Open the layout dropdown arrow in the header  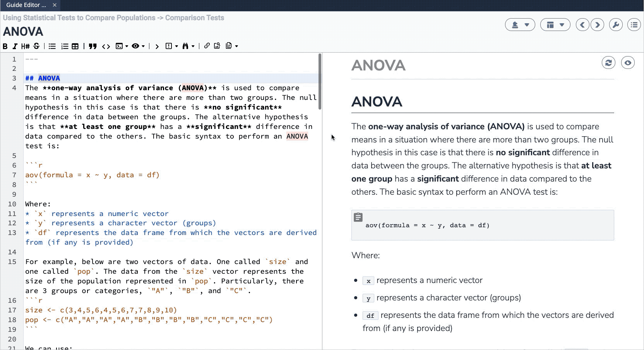point(562,25)
